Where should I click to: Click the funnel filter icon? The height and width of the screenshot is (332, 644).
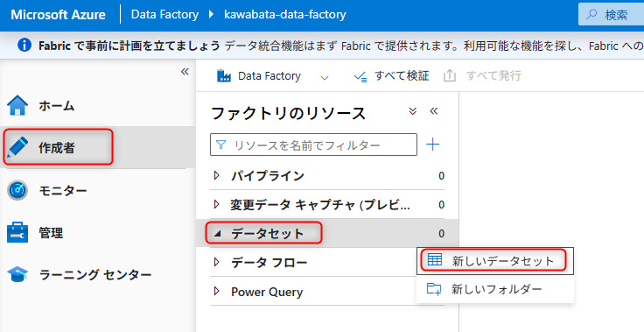click(x=221, y=145)
